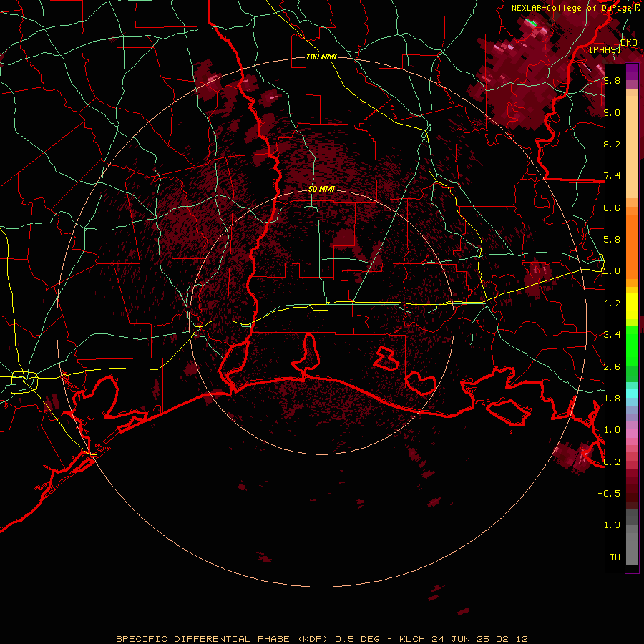Viewport: 644px width, 644px height.
Task: Click the cyan color bar segment
Action: click(x=632, y=393)
